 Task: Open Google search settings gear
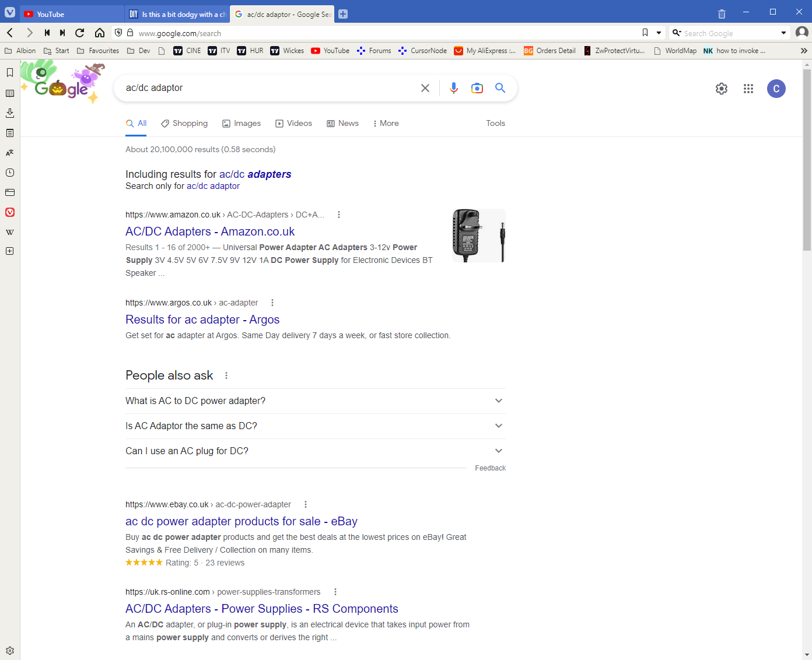tap(722, 89)
